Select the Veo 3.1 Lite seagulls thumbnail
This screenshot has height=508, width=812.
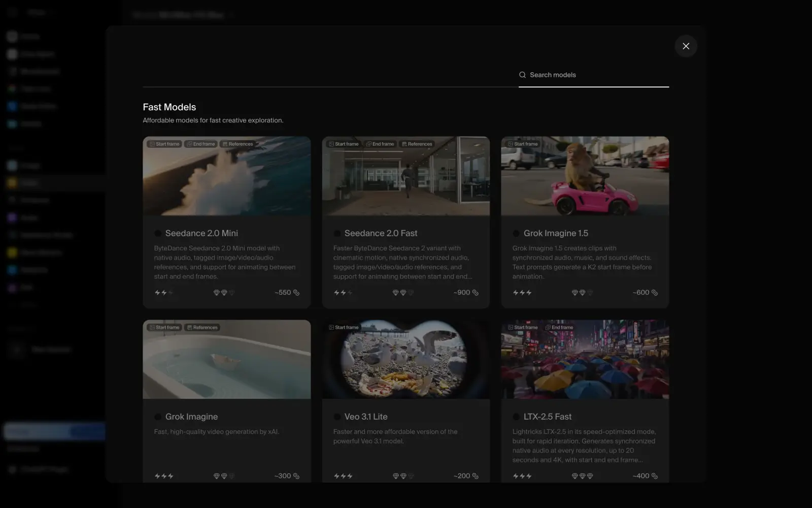(x=406, y=359)
